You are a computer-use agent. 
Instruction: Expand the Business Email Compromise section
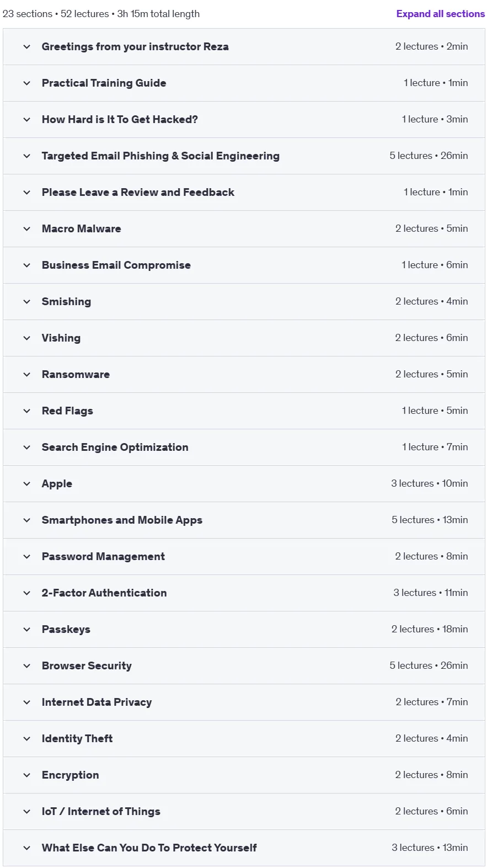pyautogui.click(x=244, y=265)
